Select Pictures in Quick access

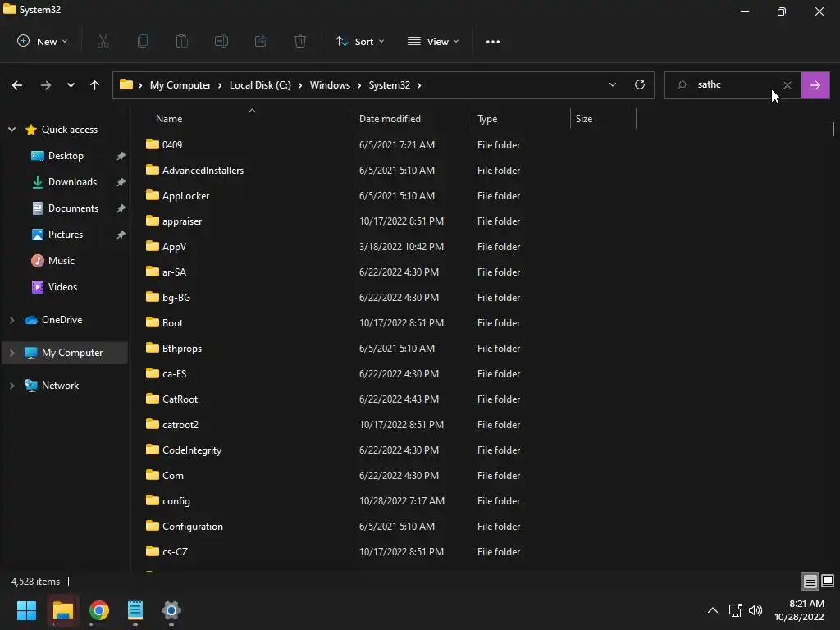66,234
